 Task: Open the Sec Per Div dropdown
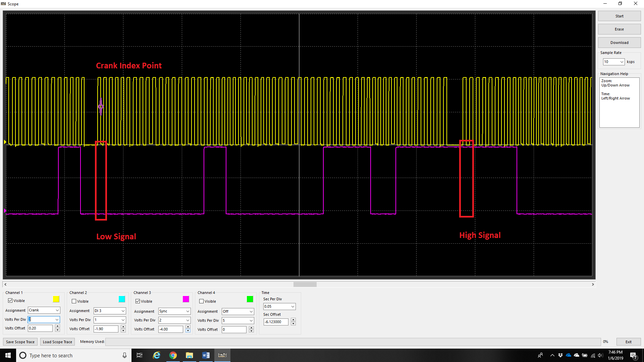279,307
